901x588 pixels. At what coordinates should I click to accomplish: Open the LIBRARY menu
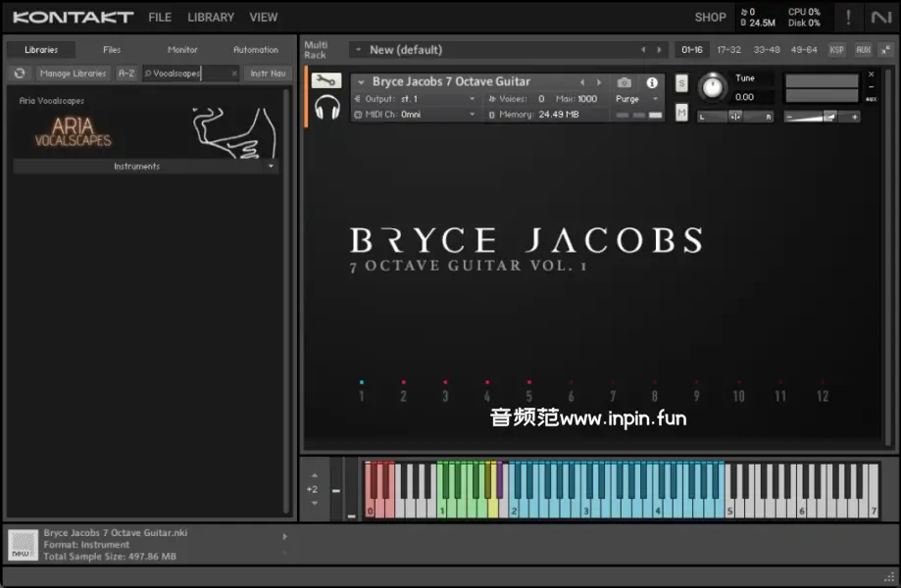pyautogui.click(x=211, y=18)
